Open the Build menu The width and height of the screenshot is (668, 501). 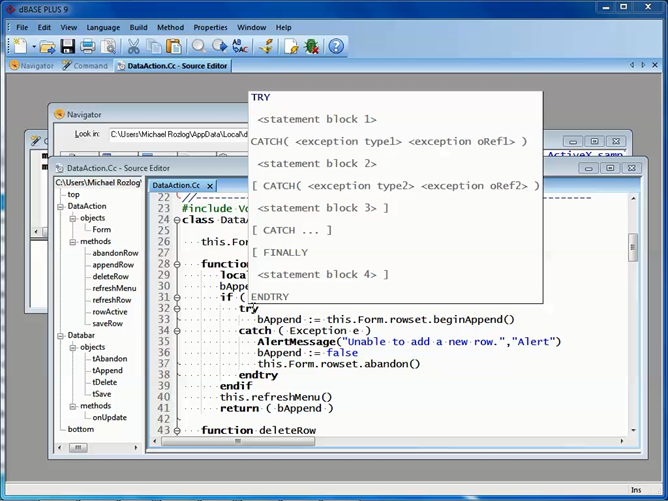coord(138,27)
